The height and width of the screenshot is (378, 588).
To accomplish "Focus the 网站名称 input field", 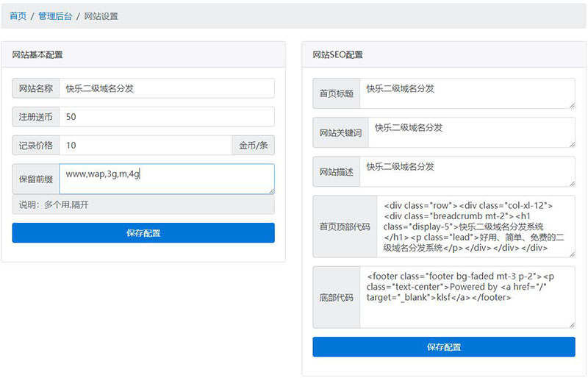I will tap(166, 88).
